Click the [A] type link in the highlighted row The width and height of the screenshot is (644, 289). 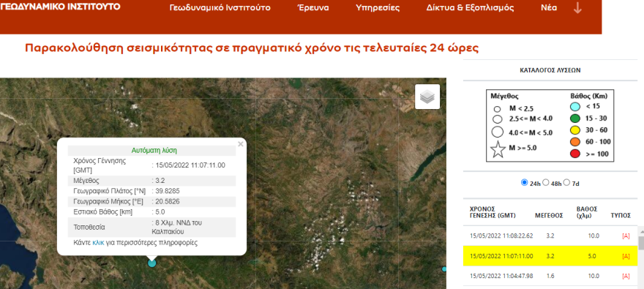tap(626, 256)
